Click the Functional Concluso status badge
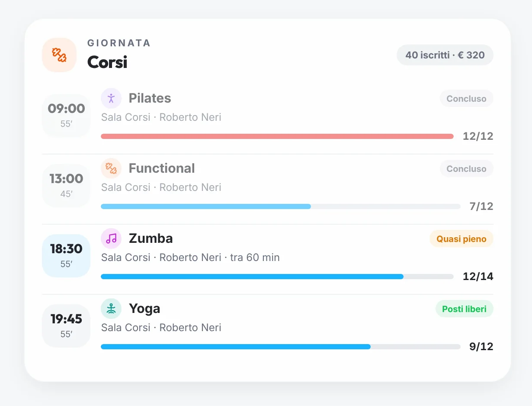Image resolution: width=532 pixels, height=406 pixels. tap(466, 169)
